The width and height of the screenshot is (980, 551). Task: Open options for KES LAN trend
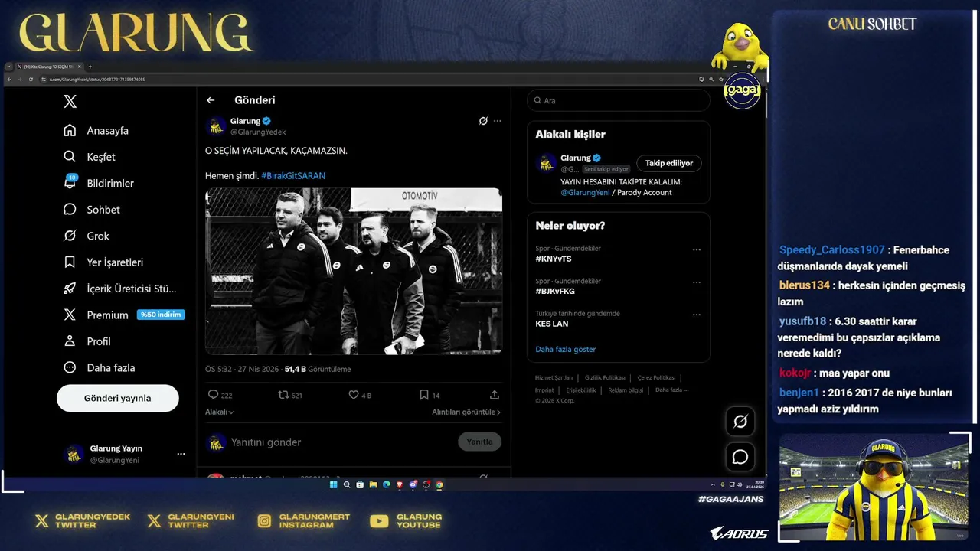(x=697, y=315)
